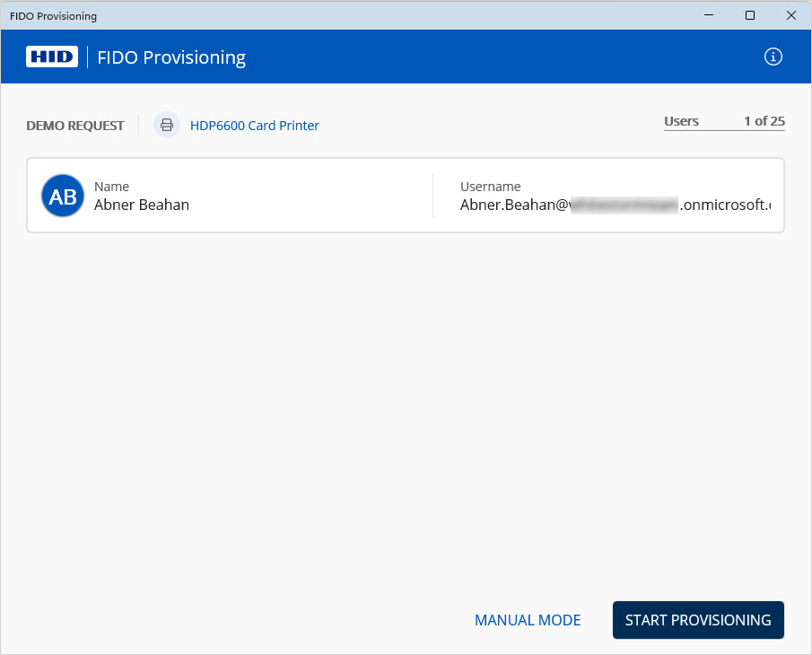The width and height of the screenshot is (812, 655).
Task: Click the Username field label
Action: [x=490, y=187]
